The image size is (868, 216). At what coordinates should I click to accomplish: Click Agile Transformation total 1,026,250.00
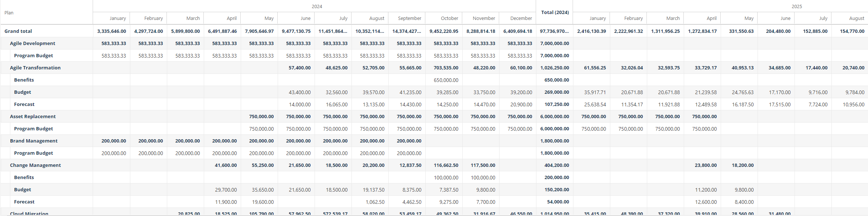[x=555, y=68]
